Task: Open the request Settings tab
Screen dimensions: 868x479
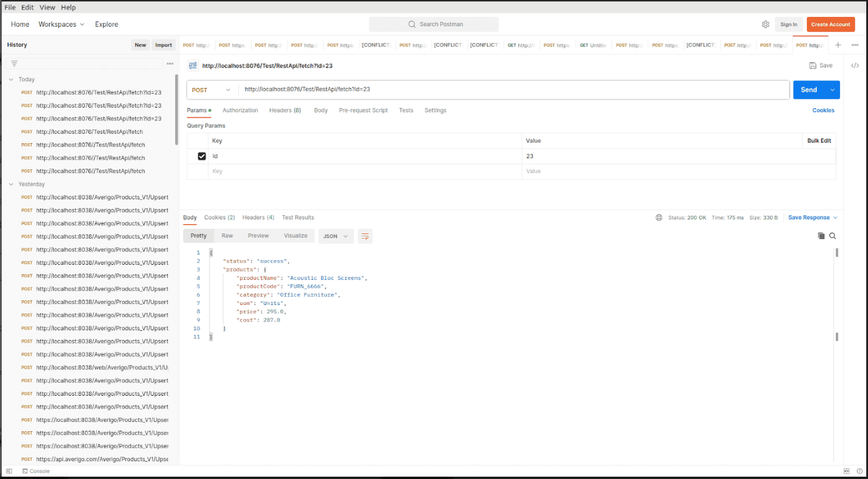Action: coord(435,110)
